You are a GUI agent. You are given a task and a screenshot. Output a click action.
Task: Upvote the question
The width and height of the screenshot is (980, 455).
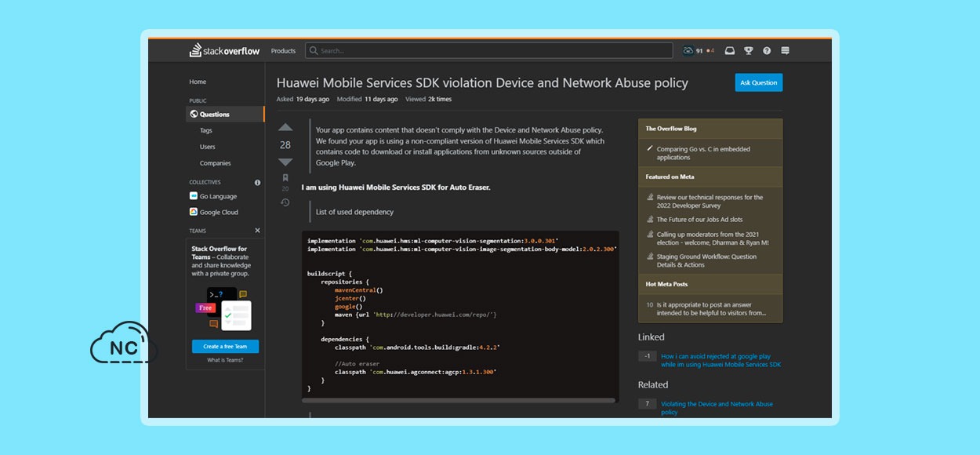coord(285,127)
